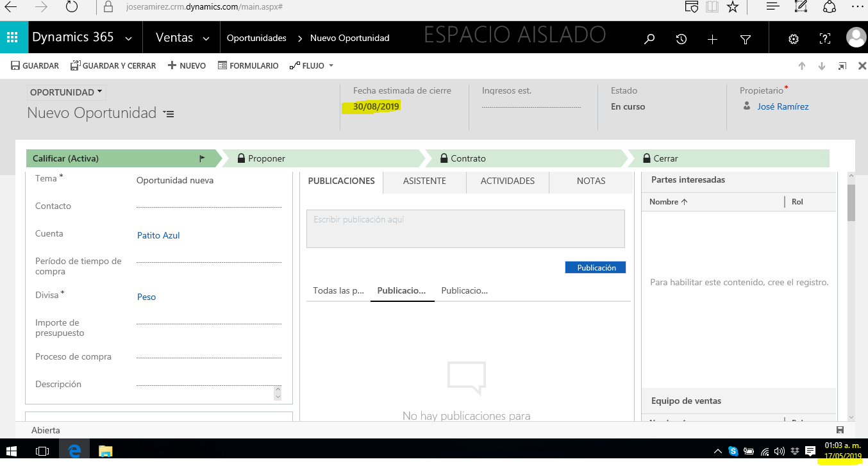Expand the Dynamics 365 dropdown chevron

tap(129, 39)
